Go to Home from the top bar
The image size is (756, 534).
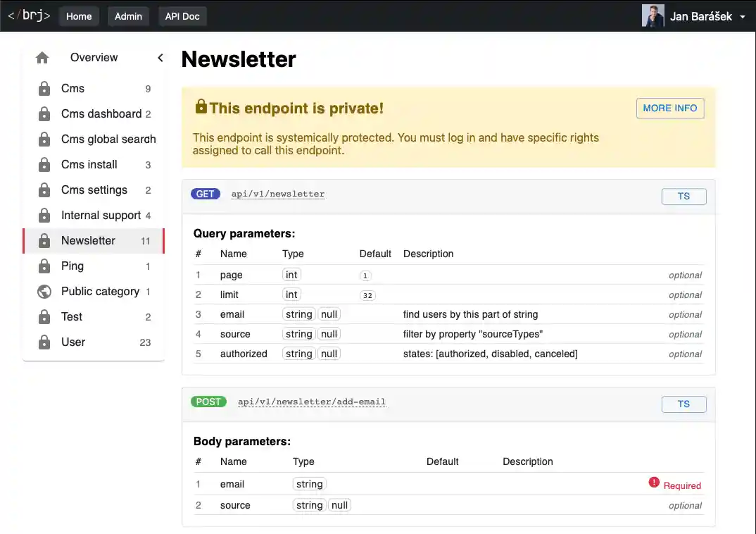pyautogui.click(x=79, y=15)
